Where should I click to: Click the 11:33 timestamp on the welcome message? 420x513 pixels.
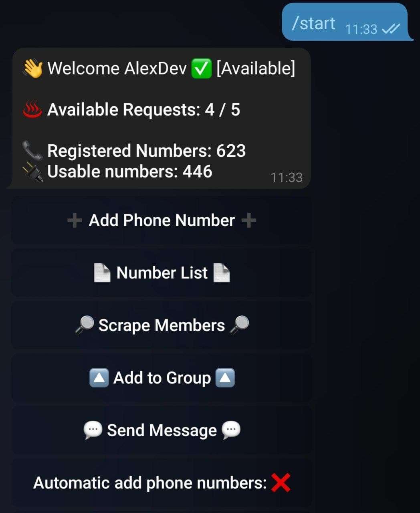(x=287, y=178)
